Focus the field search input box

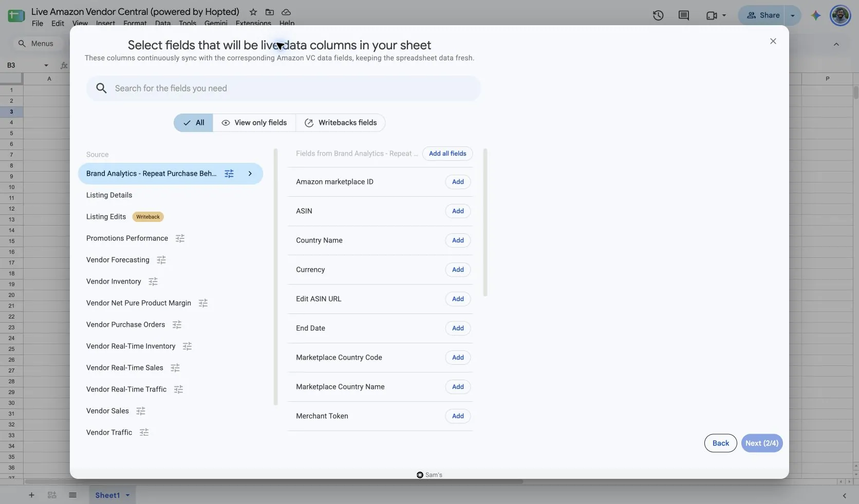pyautogui.click(x=284, y=88)
